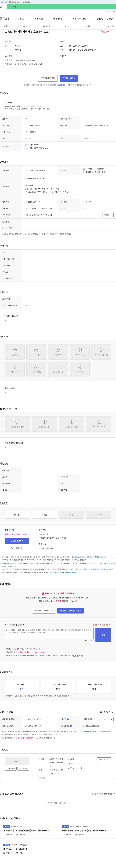Click info icon next to 구인인증번호
This screenshot has width=116, height=868.
coord(71,726)
